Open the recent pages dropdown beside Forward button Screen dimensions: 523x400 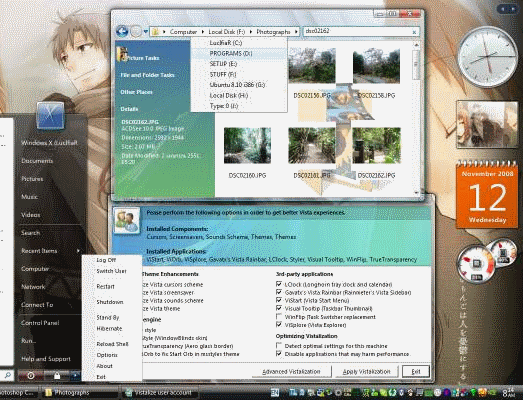(x=146, y=32)
